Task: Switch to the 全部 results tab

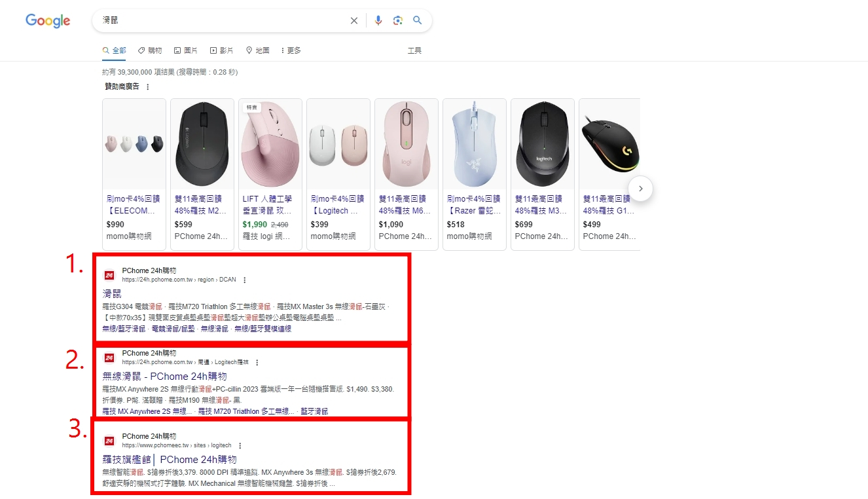Action: click(115, 50)
